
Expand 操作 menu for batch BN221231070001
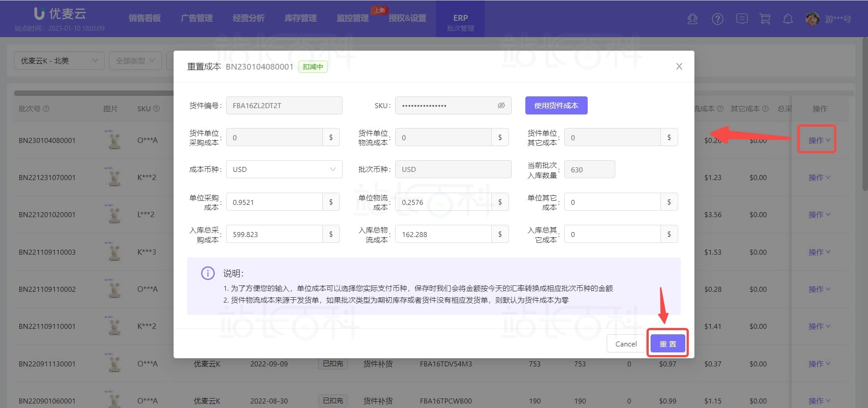tap(819, 178)
